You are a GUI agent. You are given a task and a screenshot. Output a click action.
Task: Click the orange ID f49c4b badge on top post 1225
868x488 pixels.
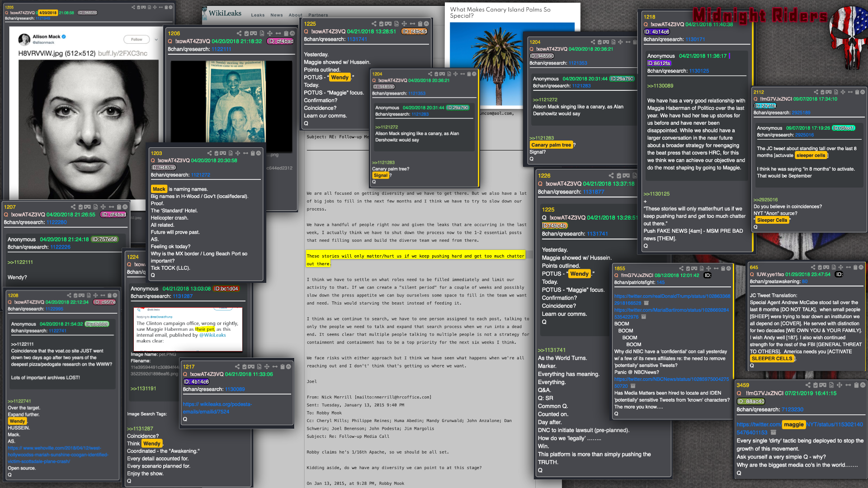(x=414, y=32)
